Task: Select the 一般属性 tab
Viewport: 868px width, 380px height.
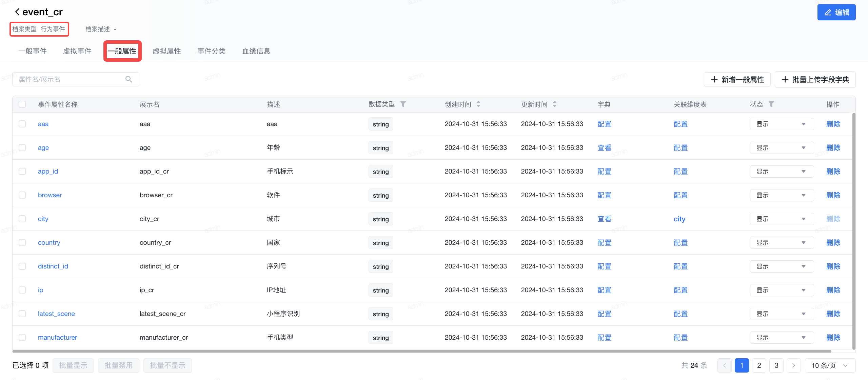Action: pyautogui.click(x=122, y=51)
